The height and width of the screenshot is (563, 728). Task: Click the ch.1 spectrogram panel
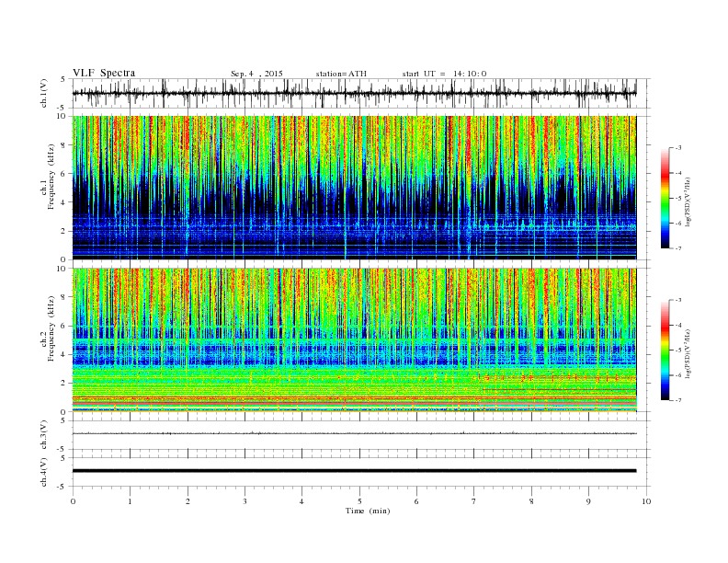354,188
